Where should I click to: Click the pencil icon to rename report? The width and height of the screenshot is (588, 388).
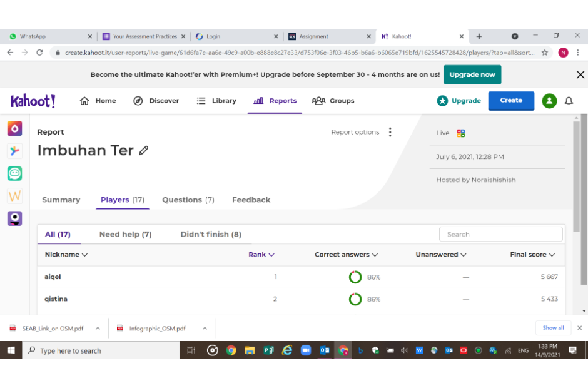144,151
